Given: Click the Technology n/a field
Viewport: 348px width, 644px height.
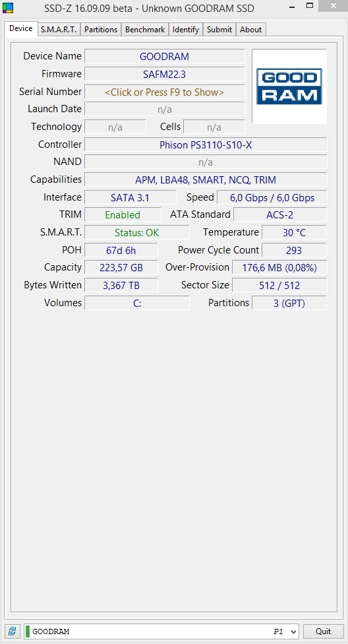Looking at the screenshot, I should click(x=115, y=127).
